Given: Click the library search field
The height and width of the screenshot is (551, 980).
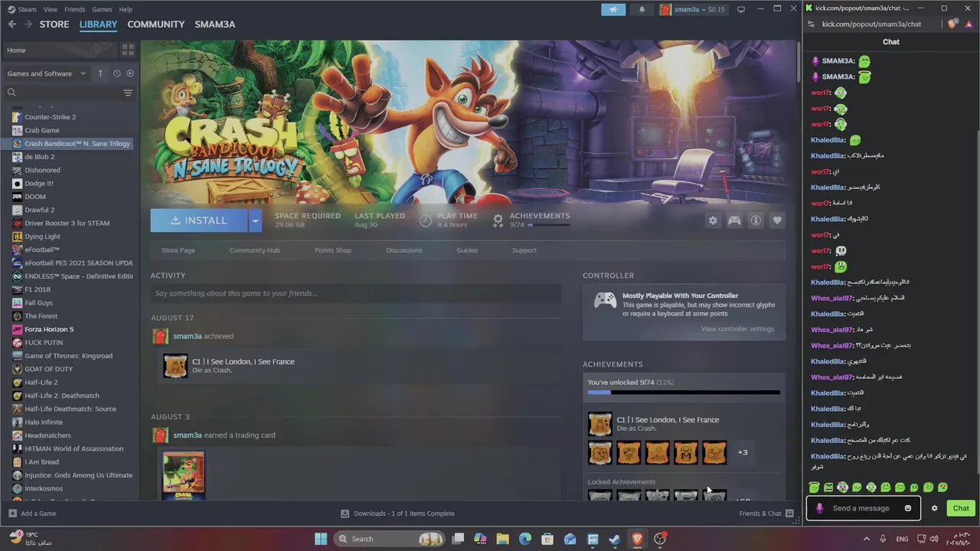Looking at the screenshot, I should tap(63, 93).
